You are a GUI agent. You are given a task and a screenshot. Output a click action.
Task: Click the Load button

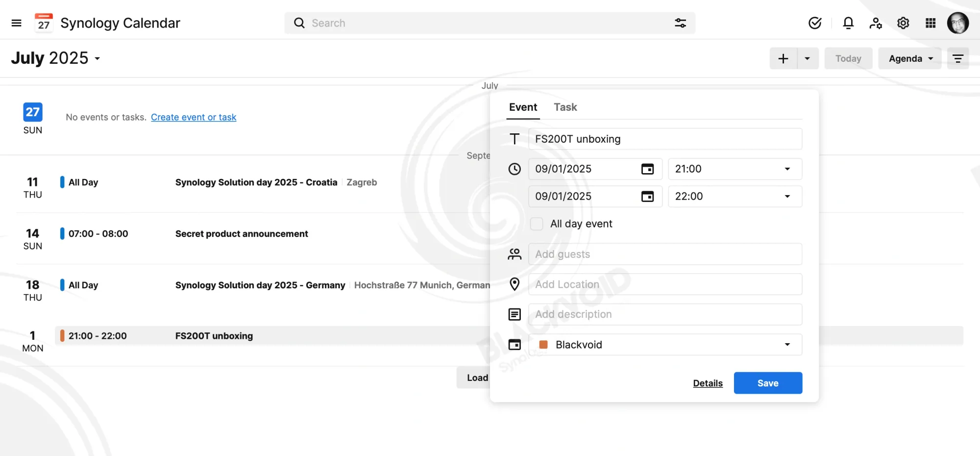pyautogui.click(x=474, y=378)
